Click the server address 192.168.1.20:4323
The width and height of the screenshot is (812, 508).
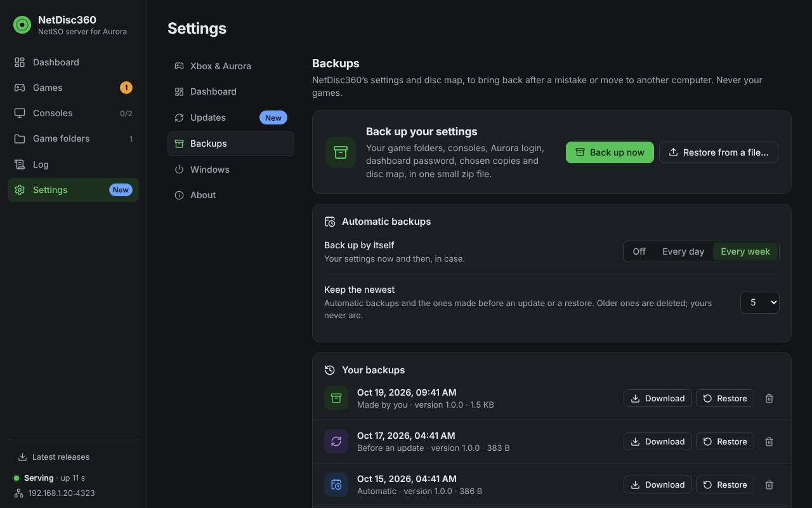pyautogui.click(x=62, y=493)
